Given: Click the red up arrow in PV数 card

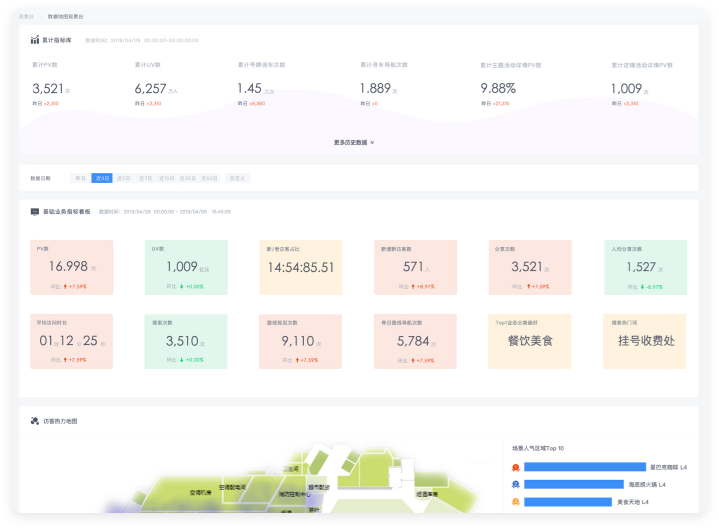Looking at the screenshot, I should click(65, 287).
